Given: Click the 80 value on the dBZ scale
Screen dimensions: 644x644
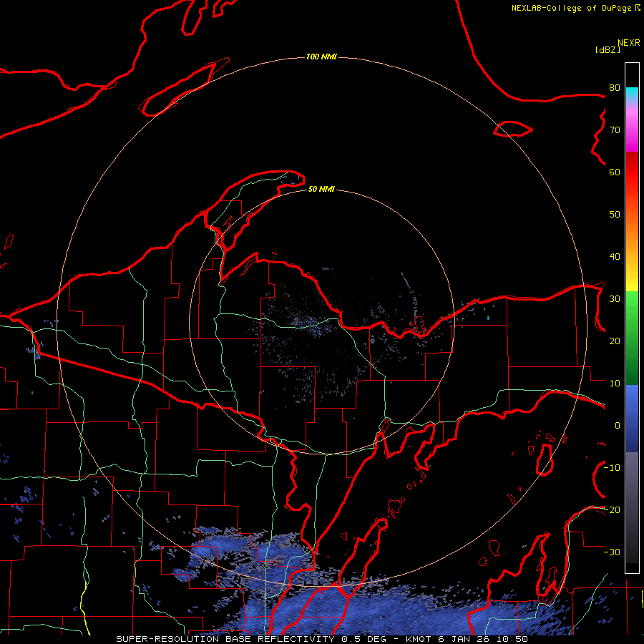Looking at the screenshot, I should pos(615,88).
